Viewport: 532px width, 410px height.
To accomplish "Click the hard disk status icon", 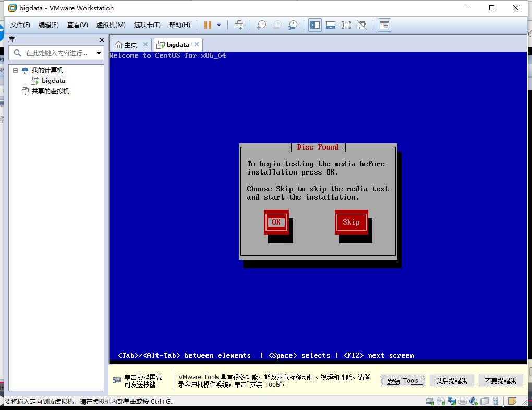I will pyautogui.click(x=430, y=402).
